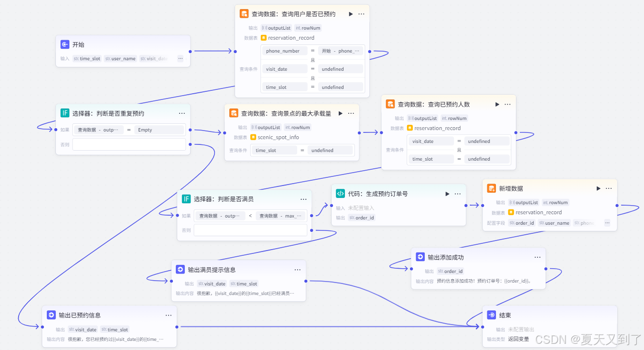Click the user_name input tag in 开始 node
644x350 pixels.
120,58
